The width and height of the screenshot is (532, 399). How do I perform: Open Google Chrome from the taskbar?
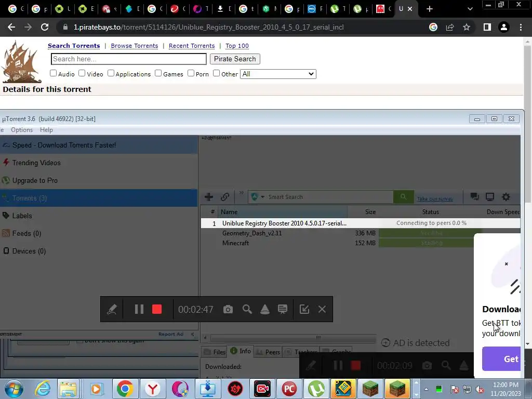point(125,389)
